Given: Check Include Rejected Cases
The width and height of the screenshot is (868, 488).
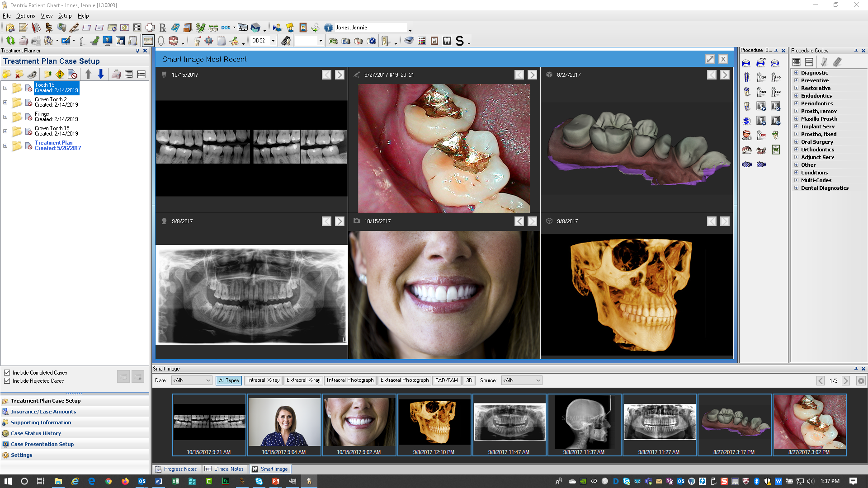Looking at the screenshot, I should tap(7, 380).
